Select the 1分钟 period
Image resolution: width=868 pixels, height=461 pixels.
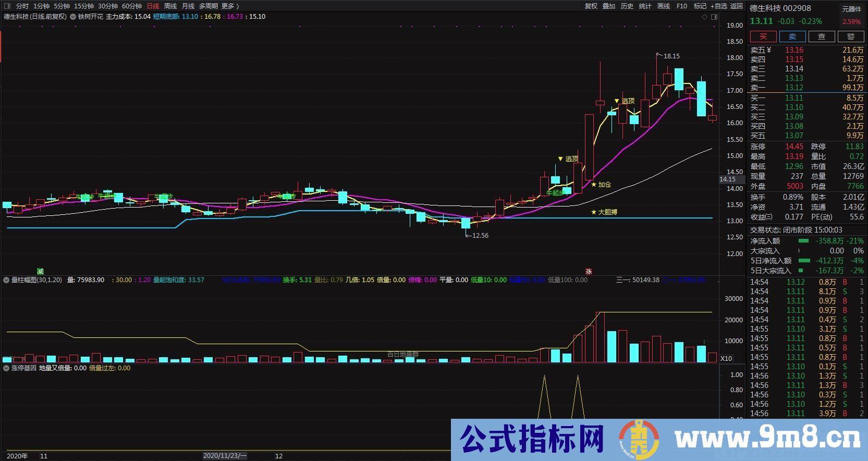pyautogui.click(x=41, y=6)
